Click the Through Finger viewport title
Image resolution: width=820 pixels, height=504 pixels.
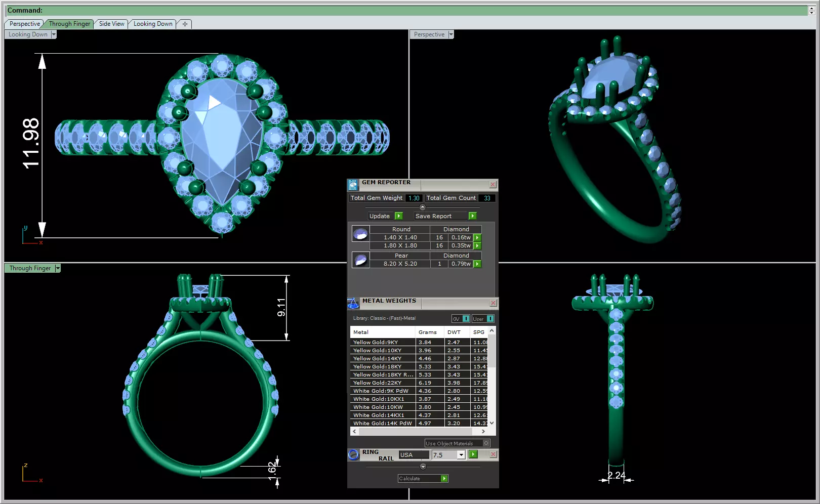(30, 268)
